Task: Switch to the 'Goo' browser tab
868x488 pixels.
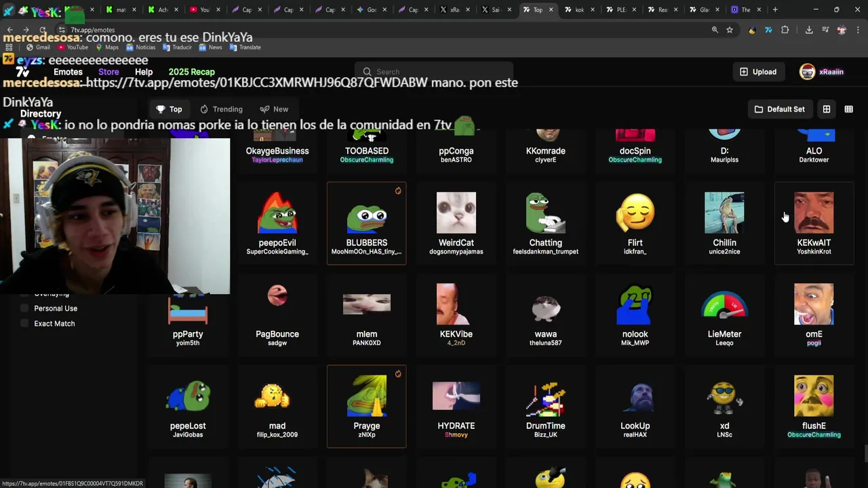Action: [371, 9]
